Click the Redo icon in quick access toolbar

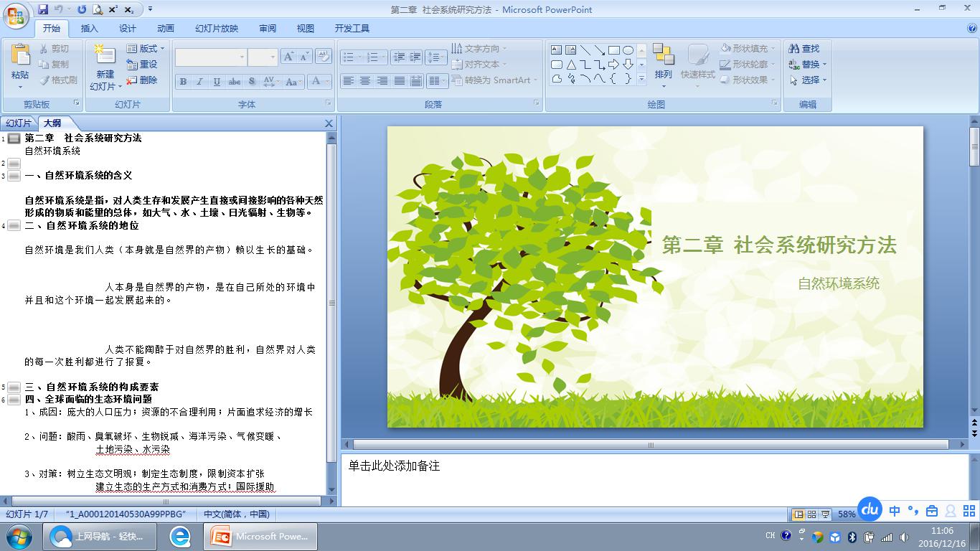click(x=81, y=9)
